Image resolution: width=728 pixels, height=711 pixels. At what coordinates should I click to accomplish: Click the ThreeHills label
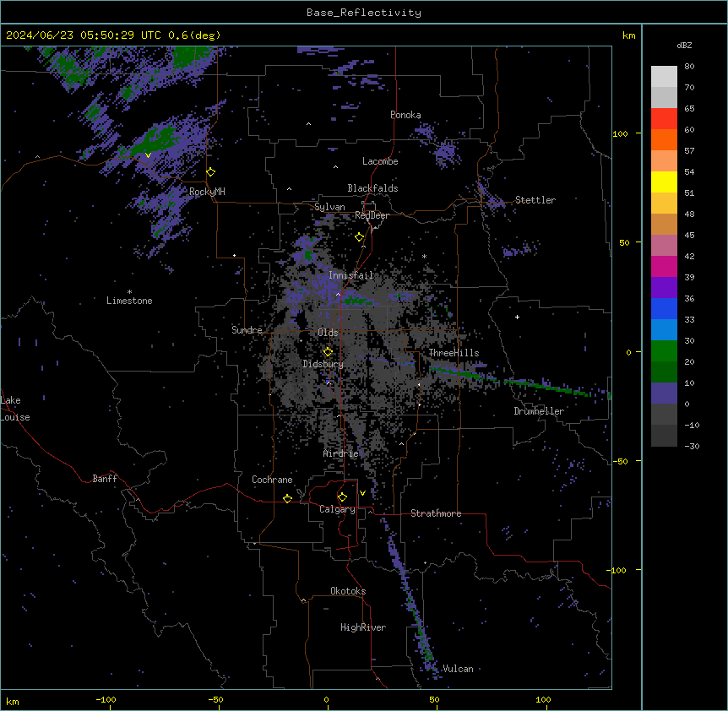coord(454,353)
